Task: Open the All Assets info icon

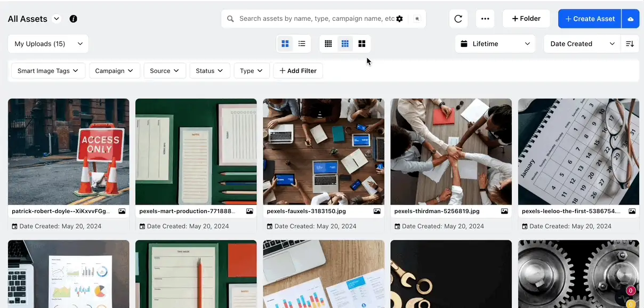Action: click(73, 18)
